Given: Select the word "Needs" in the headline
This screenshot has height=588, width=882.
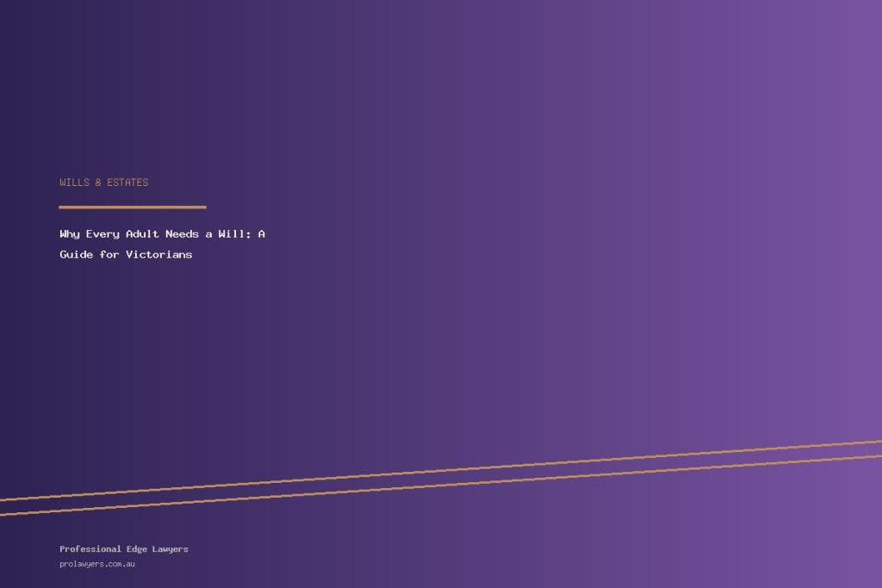Looking at the screenshot, I should tap(182, 234).
